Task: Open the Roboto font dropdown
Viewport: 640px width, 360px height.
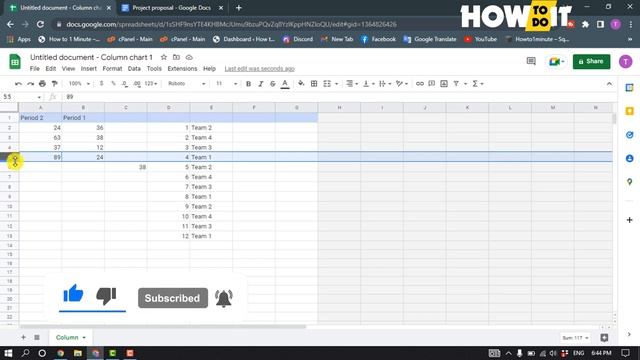Action: [187, 84]
